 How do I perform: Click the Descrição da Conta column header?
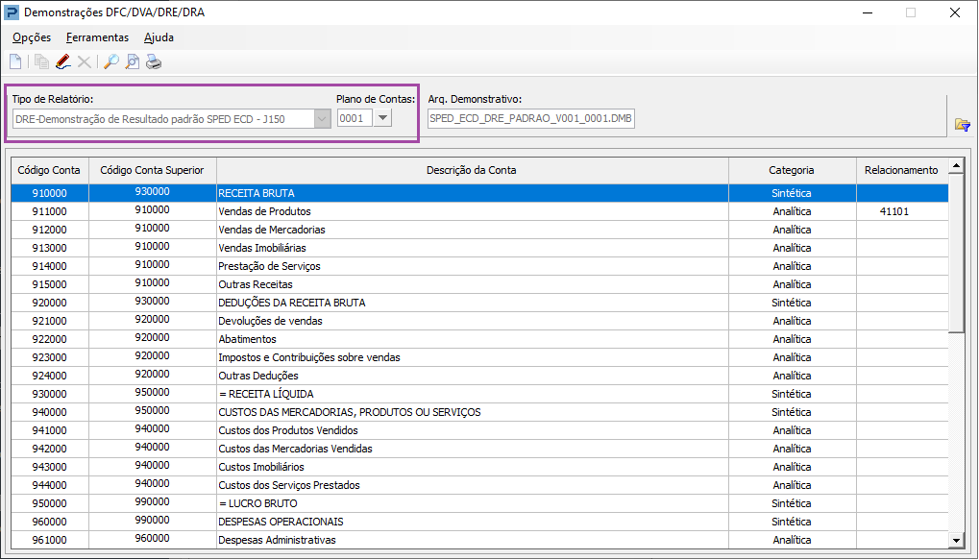click(x=472, y=170)
